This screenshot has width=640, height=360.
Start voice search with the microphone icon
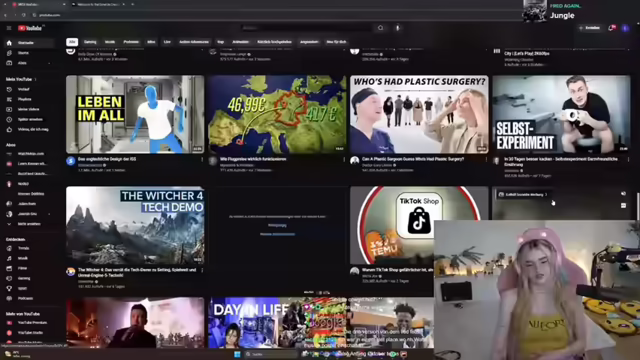[x=398, y=28]
